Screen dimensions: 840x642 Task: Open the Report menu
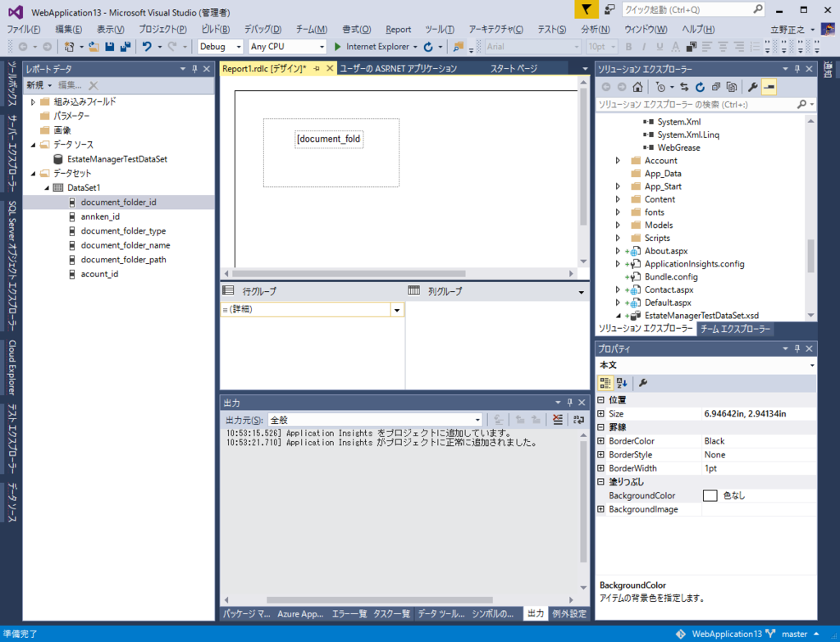(398, 29)
